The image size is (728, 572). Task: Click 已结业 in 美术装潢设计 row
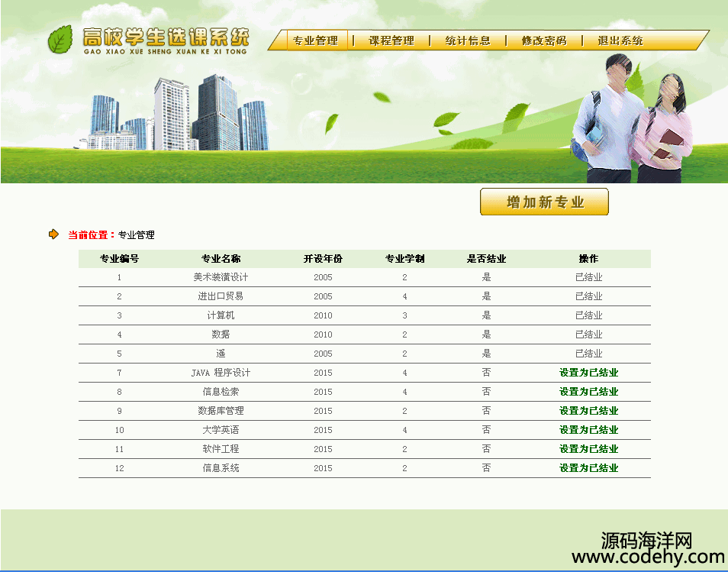[588, 277]
